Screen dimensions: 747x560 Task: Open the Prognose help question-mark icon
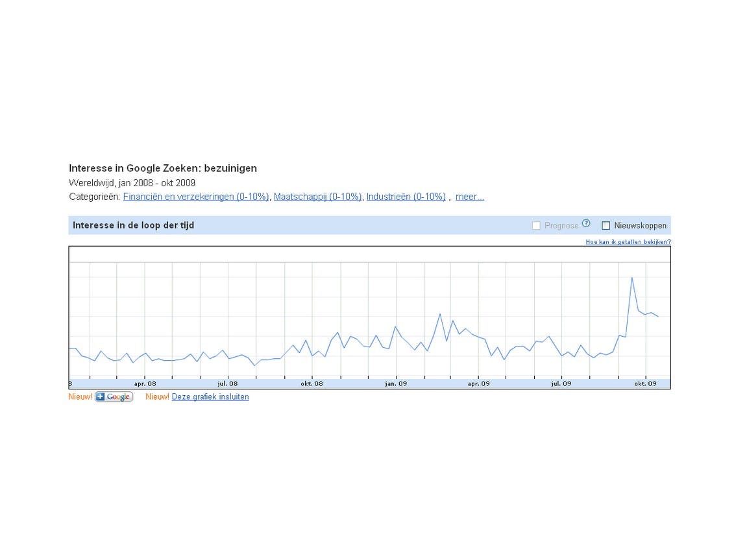pos(586,223)
